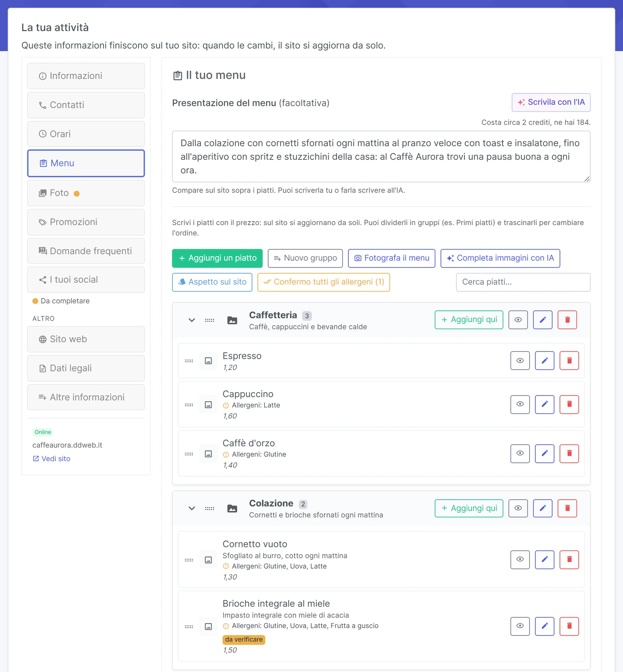Viewport: 623px width, 672px height.
Task: Delete the Espresso item
Action: point(569,361)
